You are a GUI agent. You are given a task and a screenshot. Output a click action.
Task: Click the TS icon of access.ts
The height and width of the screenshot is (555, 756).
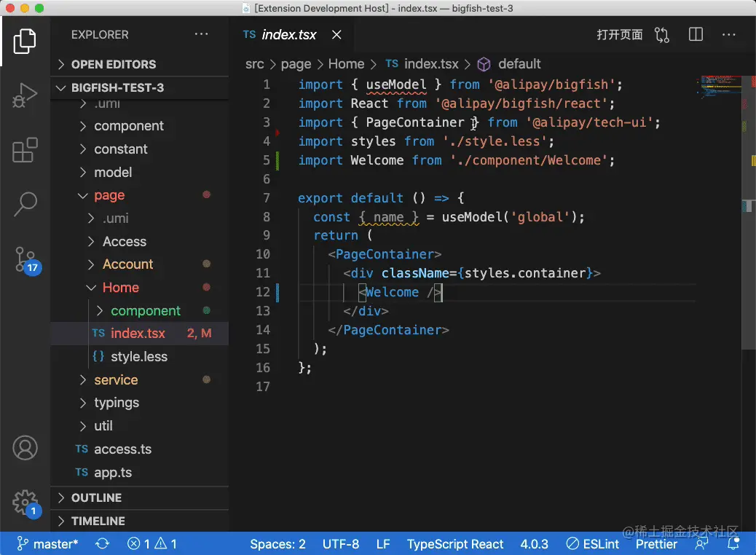(82, 449)
